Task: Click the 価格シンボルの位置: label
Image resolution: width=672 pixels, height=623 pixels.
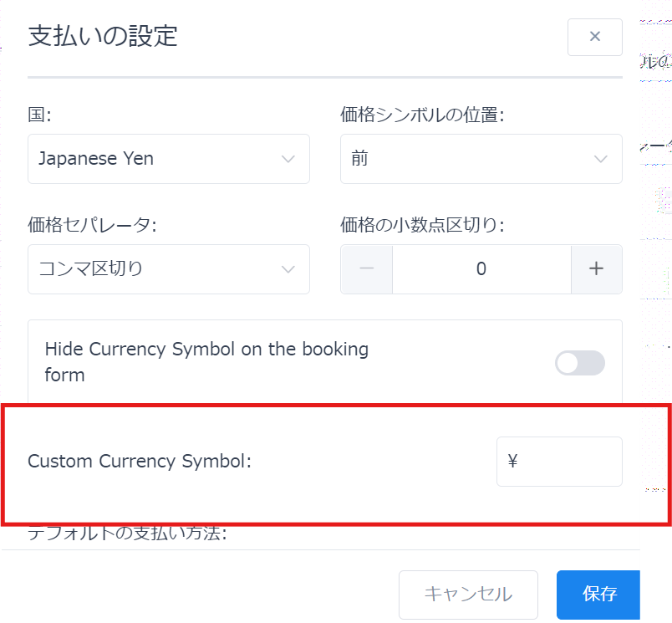Action: pyautogui.click(x=422, y=115)
